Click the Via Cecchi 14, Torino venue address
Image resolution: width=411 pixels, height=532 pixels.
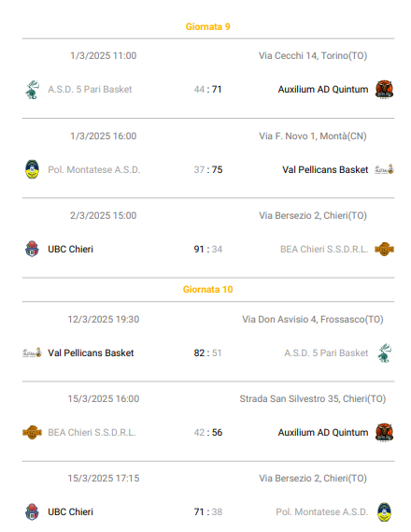[x=313, y=56]
